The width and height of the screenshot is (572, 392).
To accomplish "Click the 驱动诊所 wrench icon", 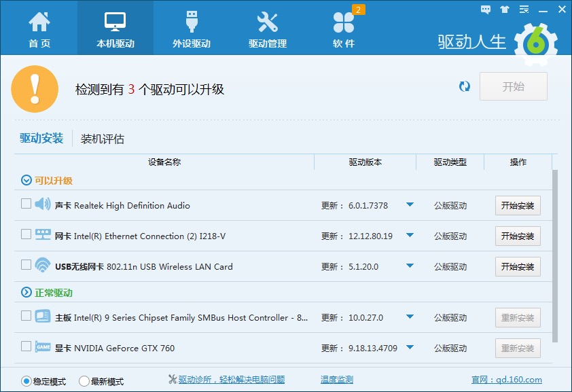I will click(x=173, y=379).
